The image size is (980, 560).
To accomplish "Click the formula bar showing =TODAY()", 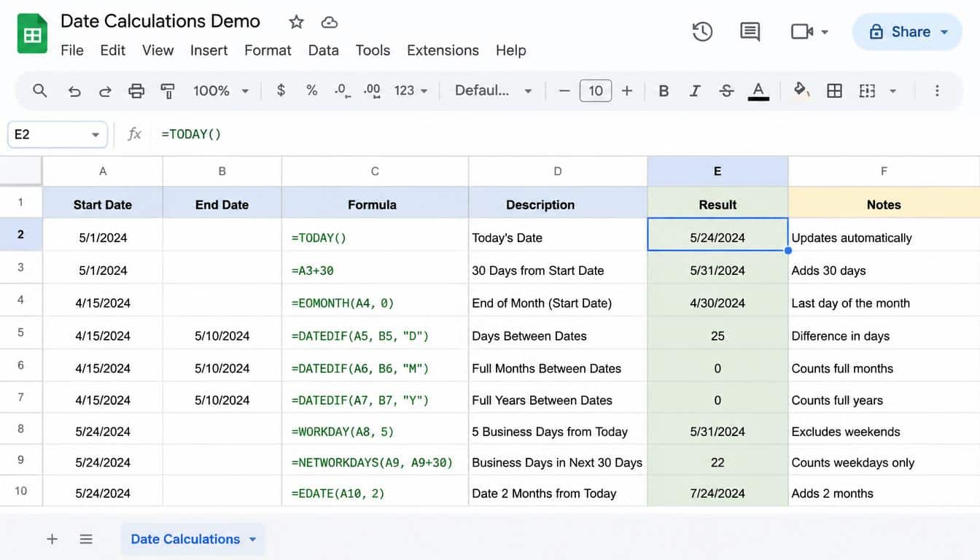I will pyautogui.click(x=565, y=134).
